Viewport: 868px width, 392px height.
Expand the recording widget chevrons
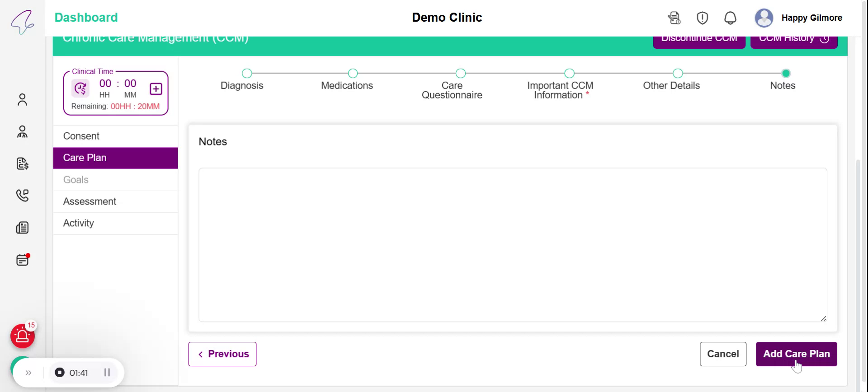tap(28, 373)
